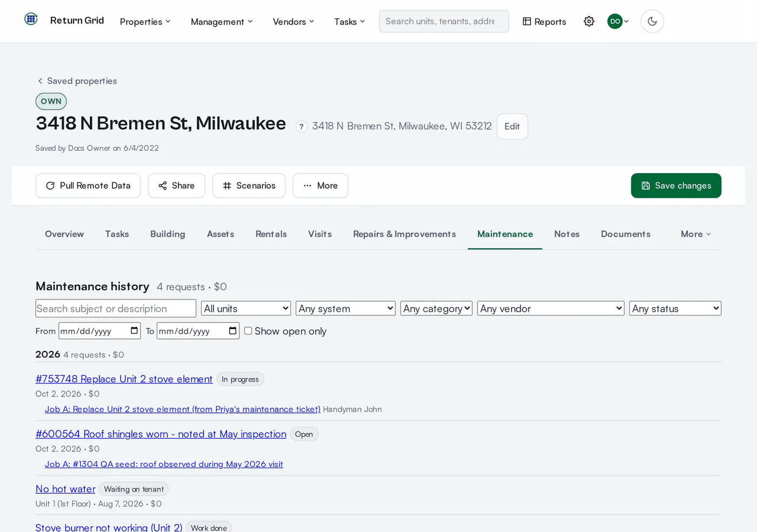Open the Any vendor filter dropdown

pos(551,308)
